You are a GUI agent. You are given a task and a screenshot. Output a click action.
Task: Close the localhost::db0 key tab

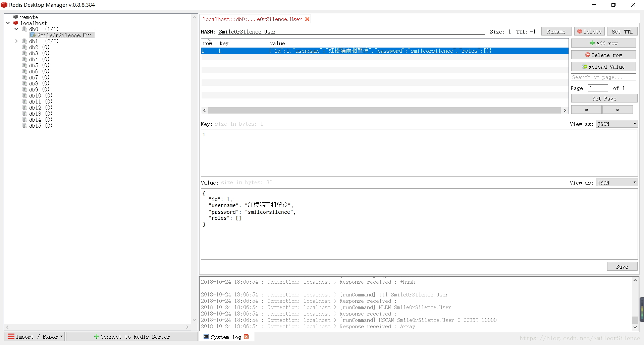(307, 19)
